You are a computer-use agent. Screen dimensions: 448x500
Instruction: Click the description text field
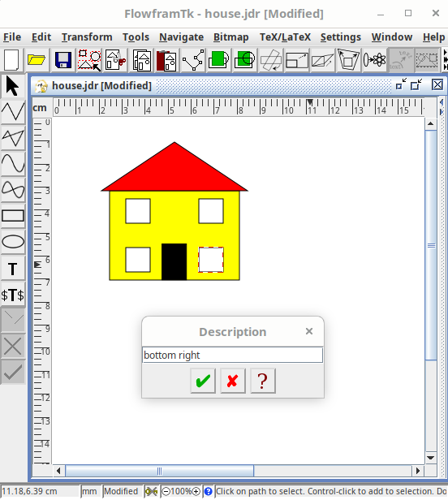click(232, 355)
